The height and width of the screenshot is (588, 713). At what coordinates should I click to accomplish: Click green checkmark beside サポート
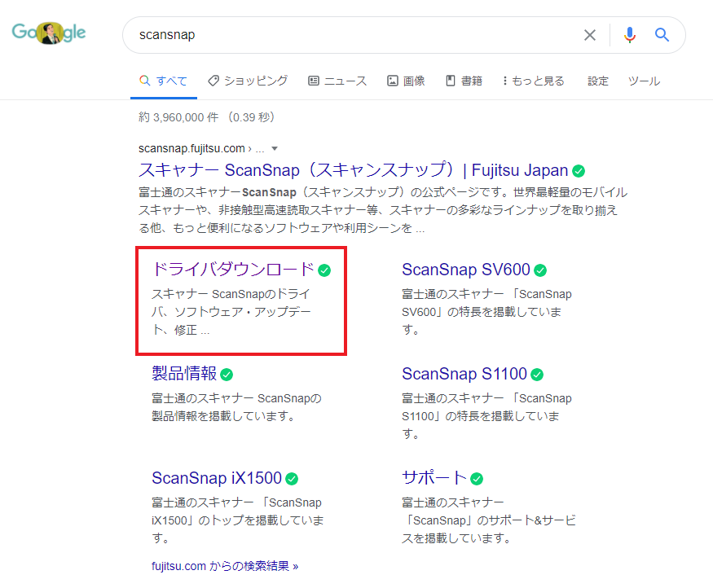[x=477, y=479]
